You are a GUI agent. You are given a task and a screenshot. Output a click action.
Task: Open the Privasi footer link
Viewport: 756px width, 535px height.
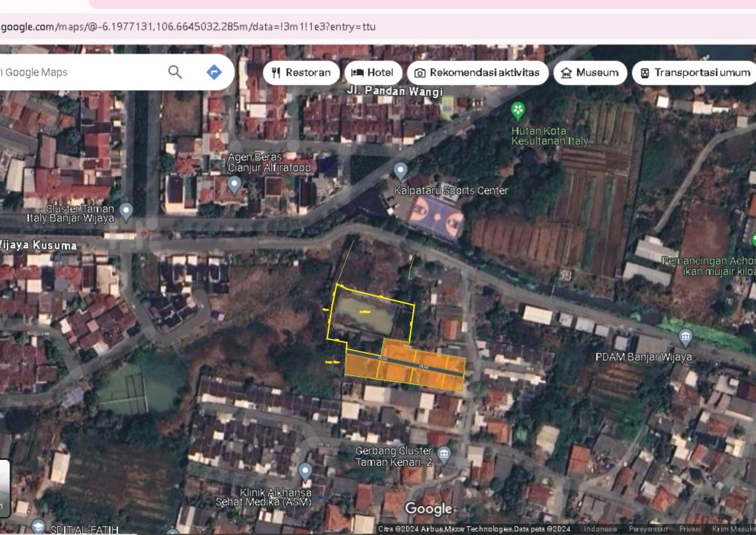689,529
